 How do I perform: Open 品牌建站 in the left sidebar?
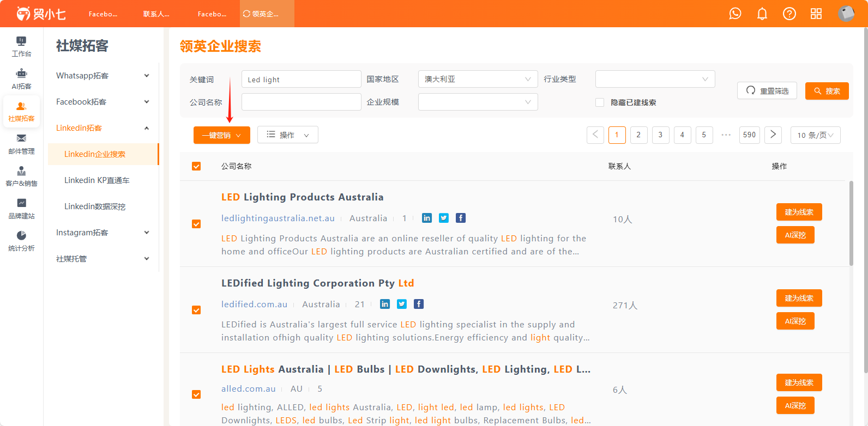(x=21, y=209)
